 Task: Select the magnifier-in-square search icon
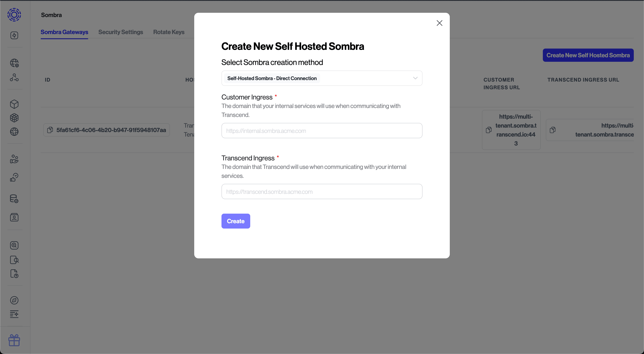(x=14, y=245)
